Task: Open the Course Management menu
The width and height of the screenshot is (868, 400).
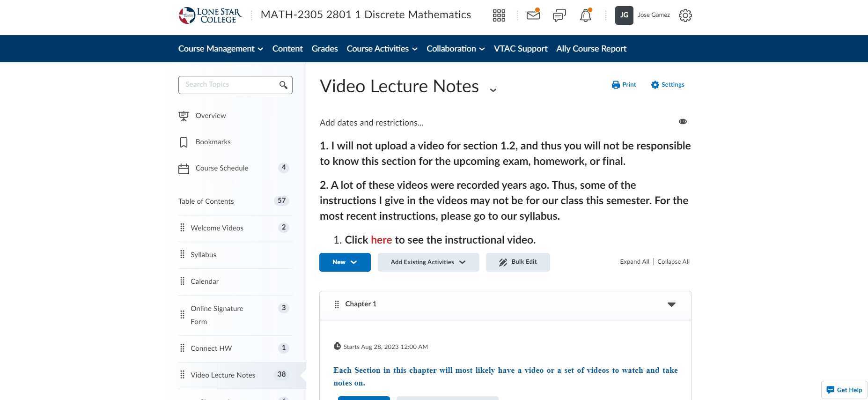Action: click(221, 49)
